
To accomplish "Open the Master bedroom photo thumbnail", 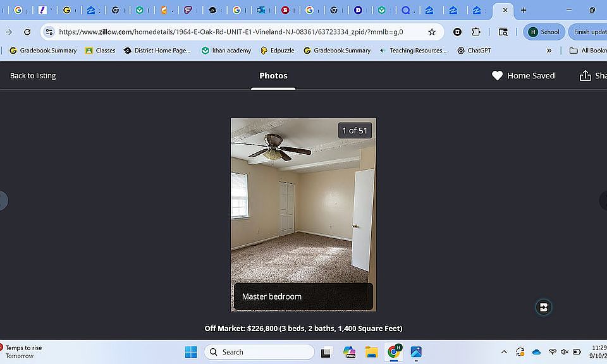I will click(x=303, y=215).
